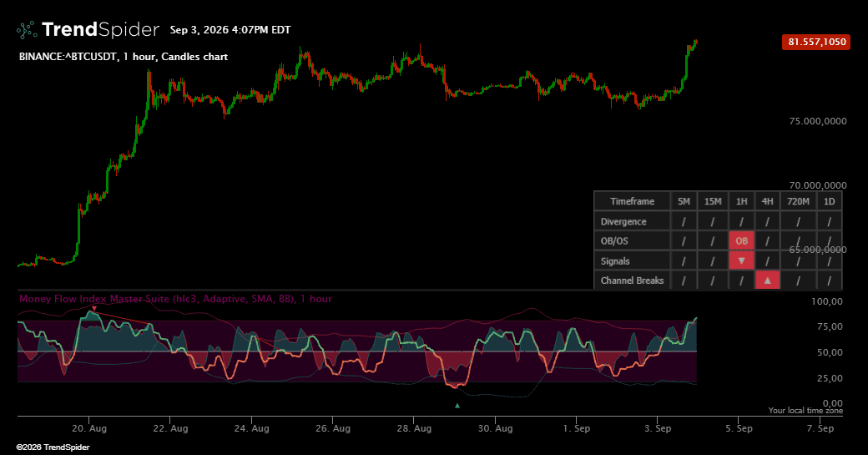The width and height of the screenshot is (868, 455).
Task: Click the OB/OS 15M slash cell
Action: [713, 241]
